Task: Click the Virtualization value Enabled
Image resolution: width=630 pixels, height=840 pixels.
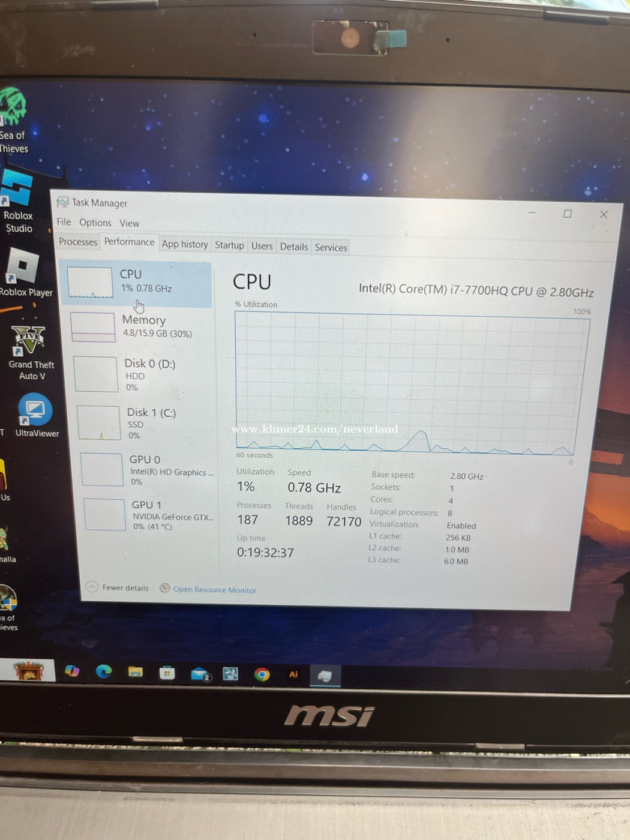Action: click(461, 526)
